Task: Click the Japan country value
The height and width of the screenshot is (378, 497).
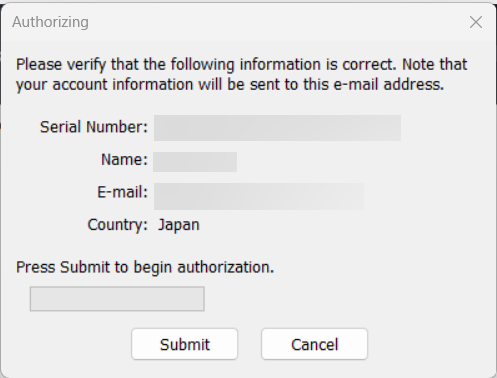Action: (179, 225)
